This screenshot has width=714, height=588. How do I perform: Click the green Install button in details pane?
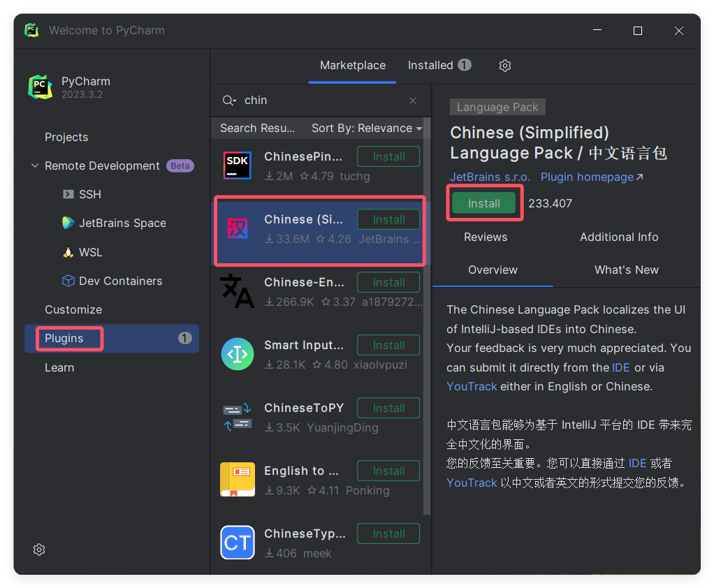pos(483,203)
